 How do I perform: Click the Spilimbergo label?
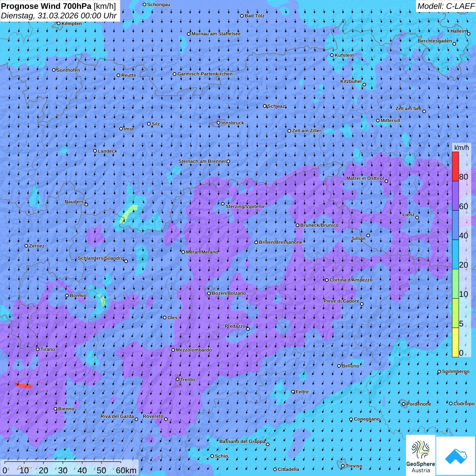pos(456,371)
